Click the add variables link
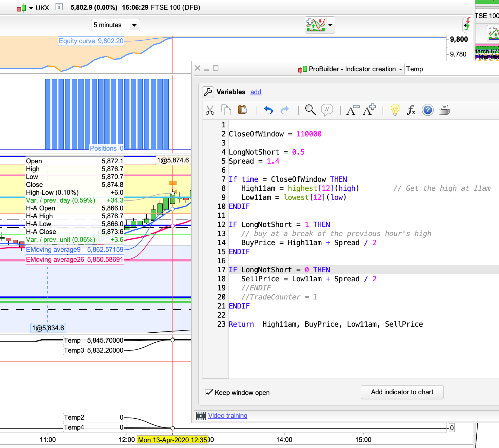Screen dimensions: 499x448 (x=256, y=92)
